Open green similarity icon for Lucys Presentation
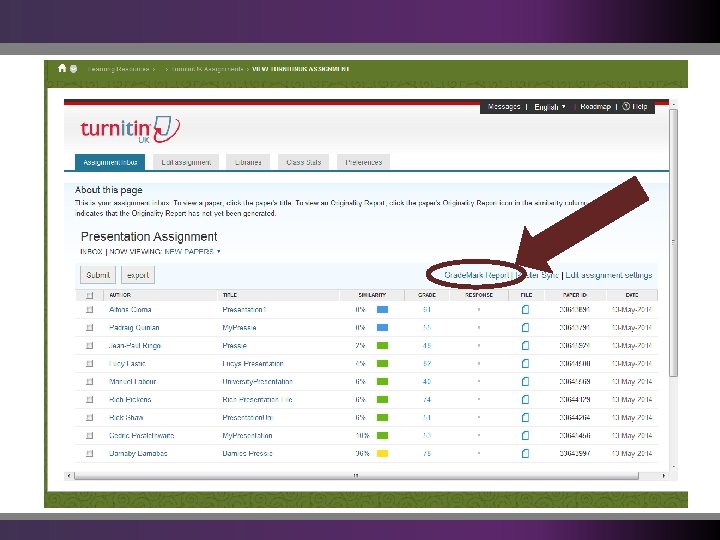 382,364
